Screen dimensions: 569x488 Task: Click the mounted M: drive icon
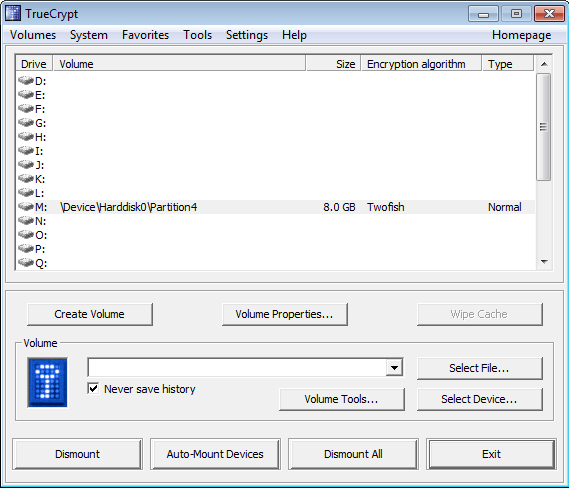[x=26, y=206]
